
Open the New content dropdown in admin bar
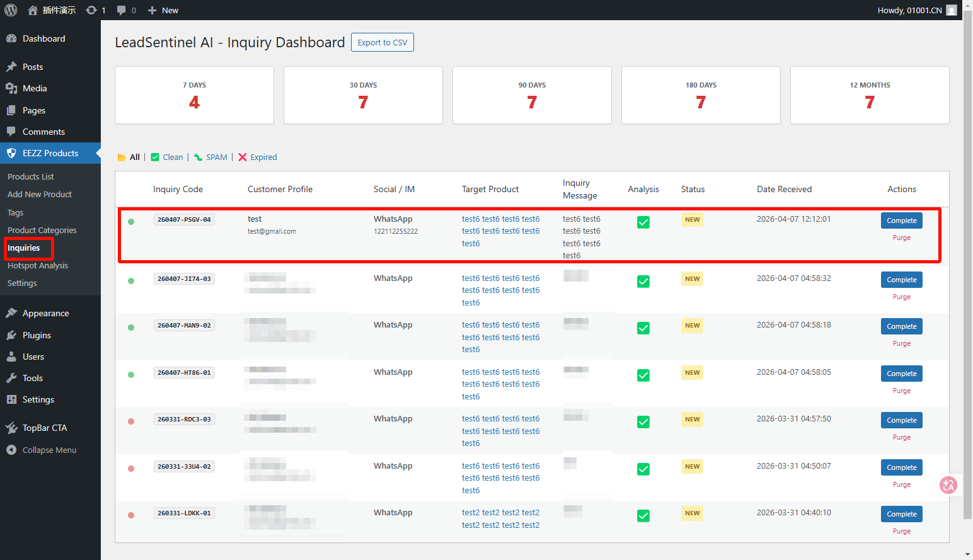point(163,10)
